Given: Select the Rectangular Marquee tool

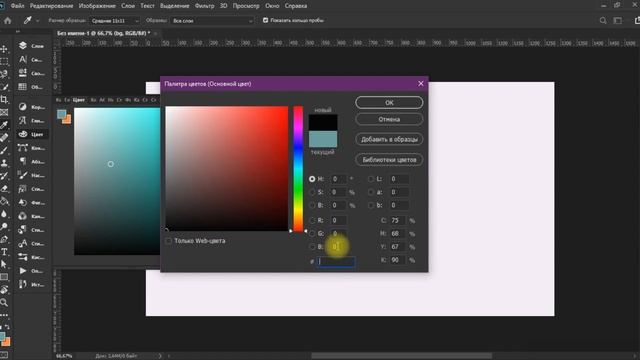Looking at the screenshot, I should (x=4, y=62).
